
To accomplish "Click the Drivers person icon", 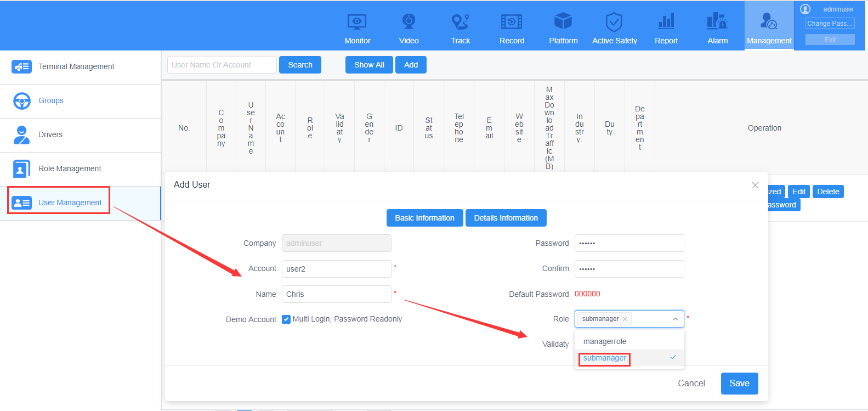I will point(21,134).
